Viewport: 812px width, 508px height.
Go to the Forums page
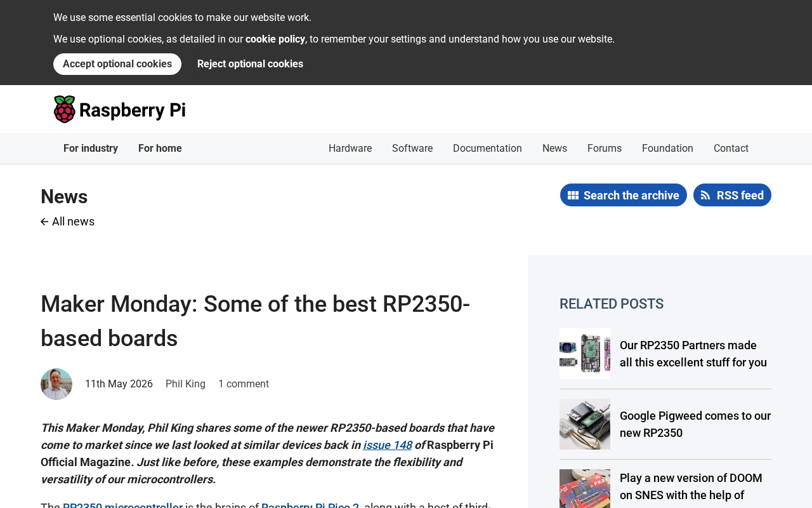pos(605,149)
